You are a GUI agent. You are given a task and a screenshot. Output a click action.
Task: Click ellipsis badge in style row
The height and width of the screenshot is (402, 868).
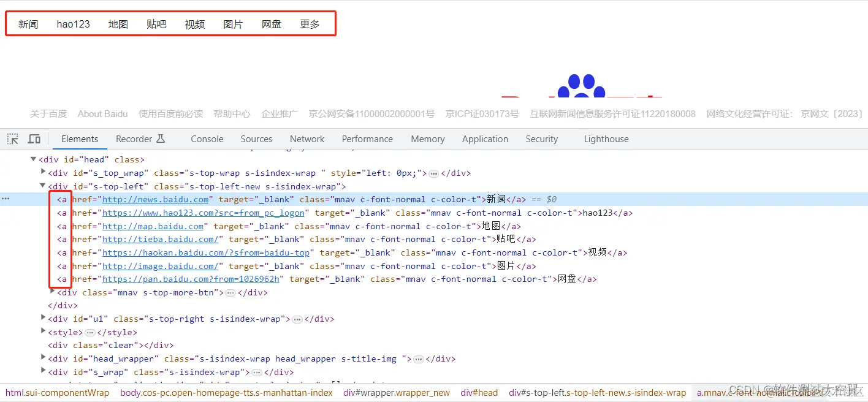click(x=90, y=333)
